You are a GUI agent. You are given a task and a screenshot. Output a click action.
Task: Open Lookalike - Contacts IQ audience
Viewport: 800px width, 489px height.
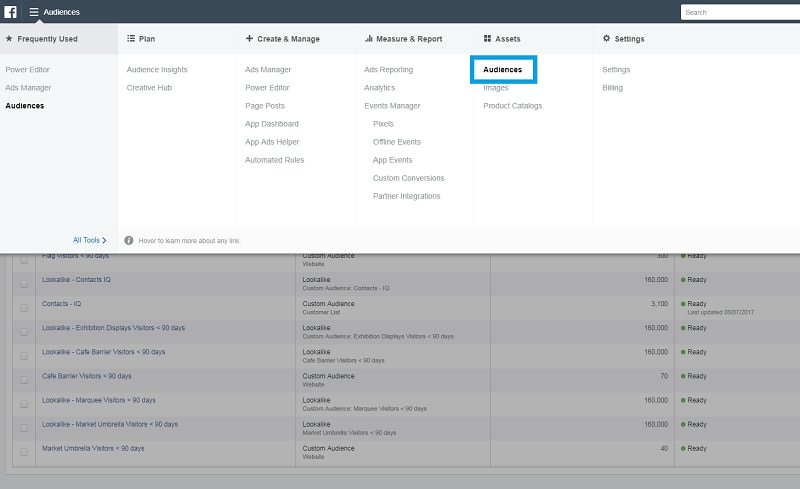[76, 280]
